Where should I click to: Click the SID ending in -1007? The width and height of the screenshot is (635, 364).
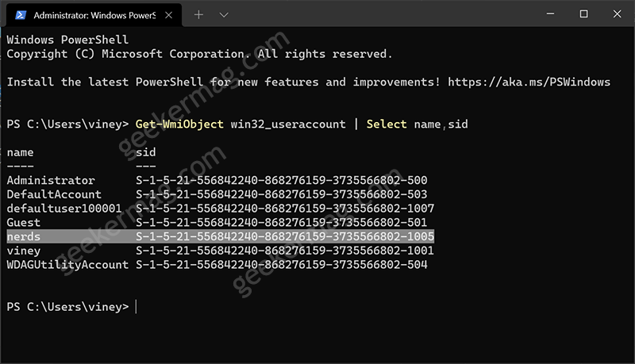[285, 209]
